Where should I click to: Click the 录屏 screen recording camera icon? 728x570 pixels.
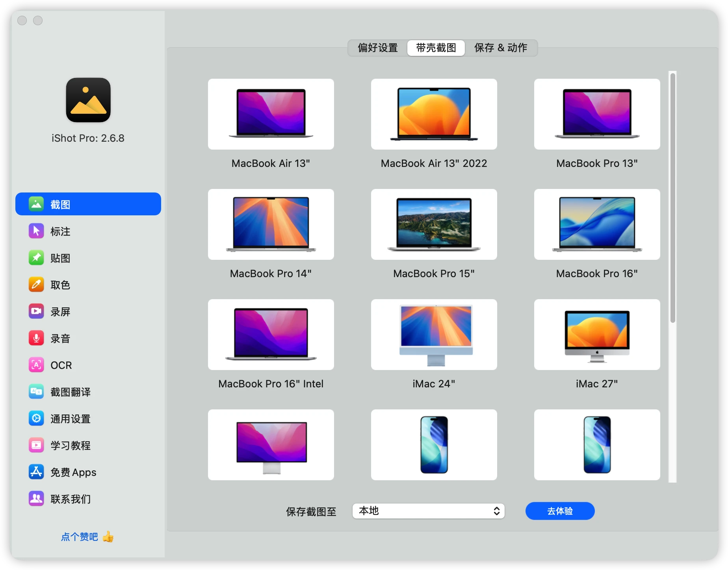[x=36, y=311]
